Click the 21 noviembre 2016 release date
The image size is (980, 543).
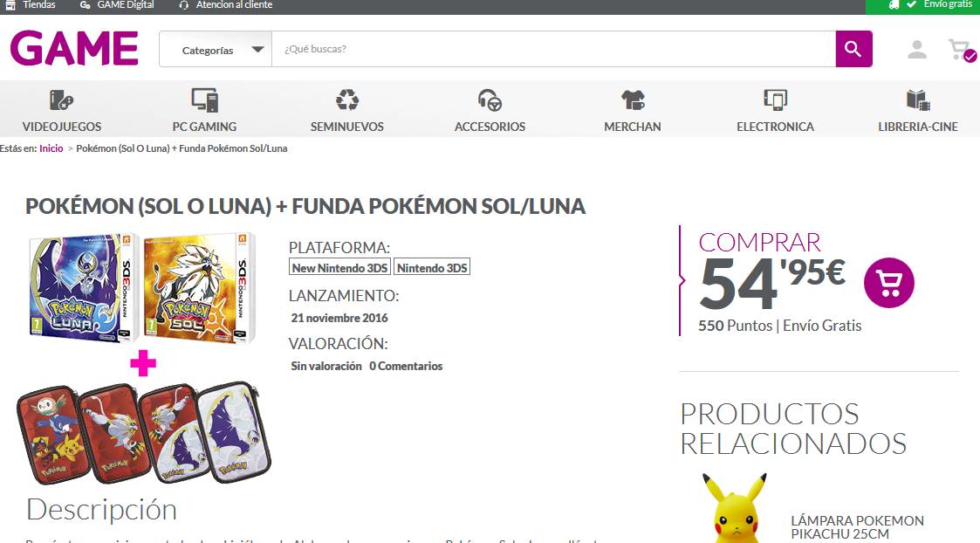pos(339,318)
